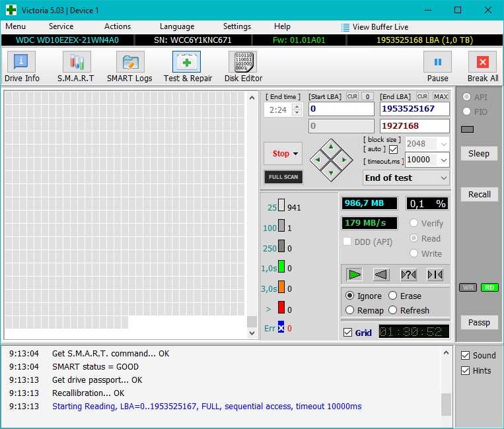Click the butterfly scan mode button

(x=435, y=275)
